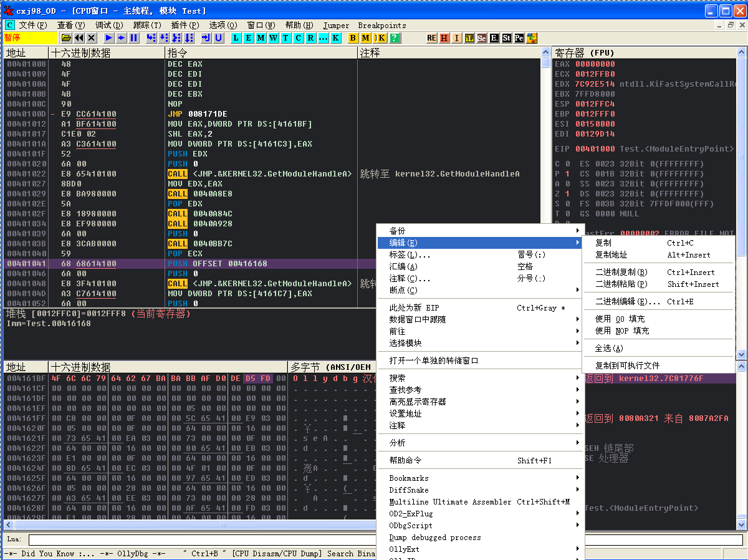Screen dimensions: 748x560
Task: Open the Log window with L icon
Action: point(236,38)
